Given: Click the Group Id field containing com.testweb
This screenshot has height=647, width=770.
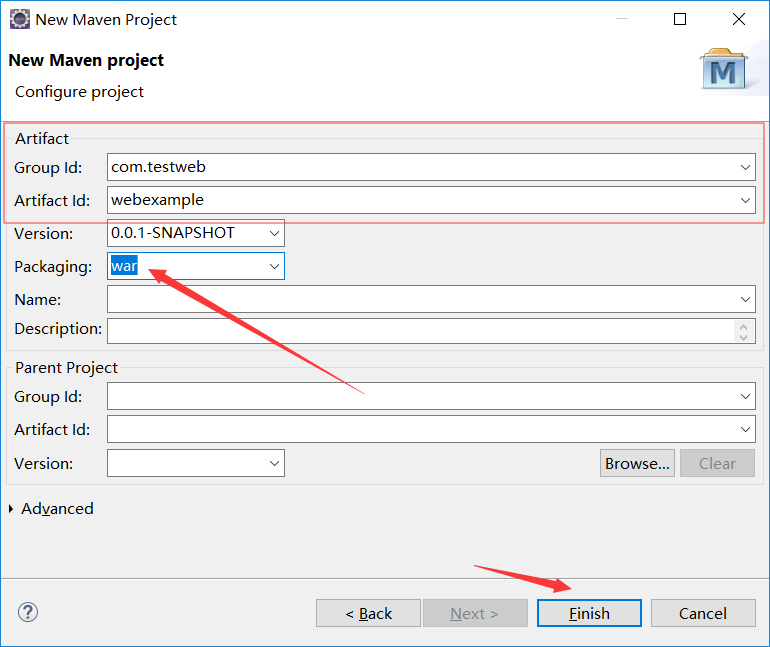Looking at the screenshot, I should click(x=420, y=167).
